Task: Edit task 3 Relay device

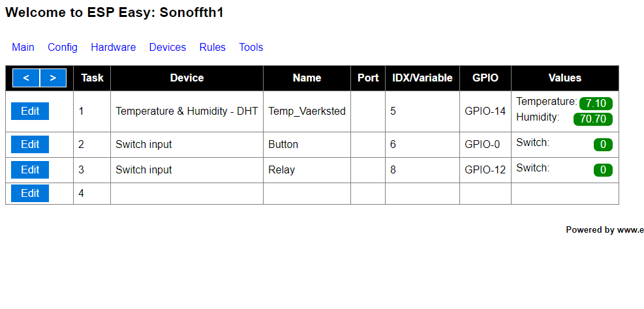Action: pos(30,169)
